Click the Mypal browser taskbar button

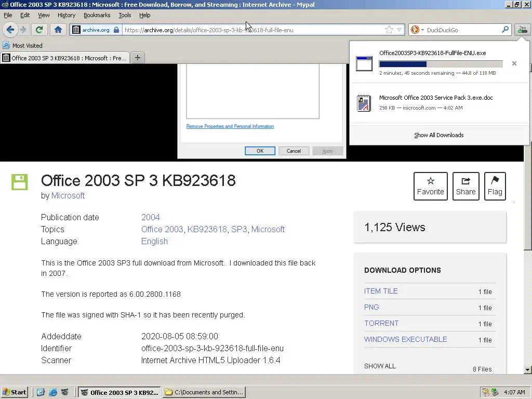click(120, 392)
